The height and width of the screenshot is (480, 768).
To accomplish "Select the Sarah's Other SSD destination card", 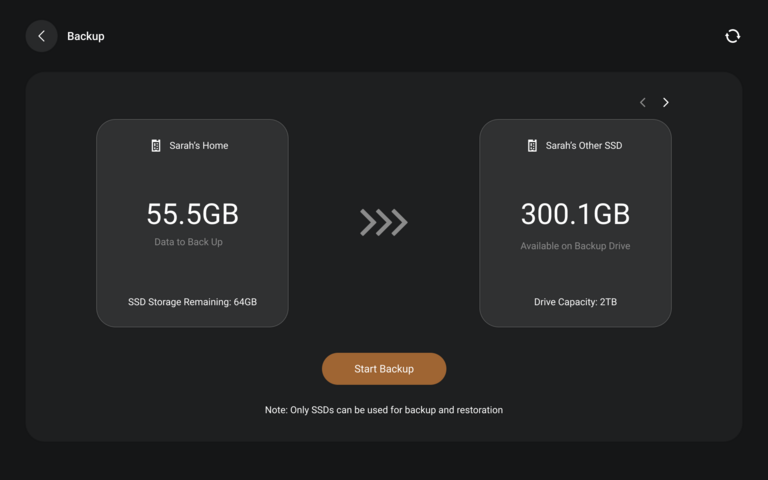I will coord(576,223).
